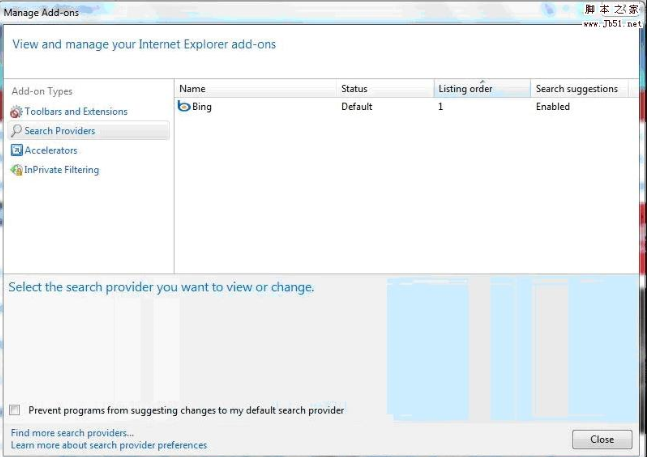Enable Prevent programs from suggesting changes checkbox

pos(15,410)
